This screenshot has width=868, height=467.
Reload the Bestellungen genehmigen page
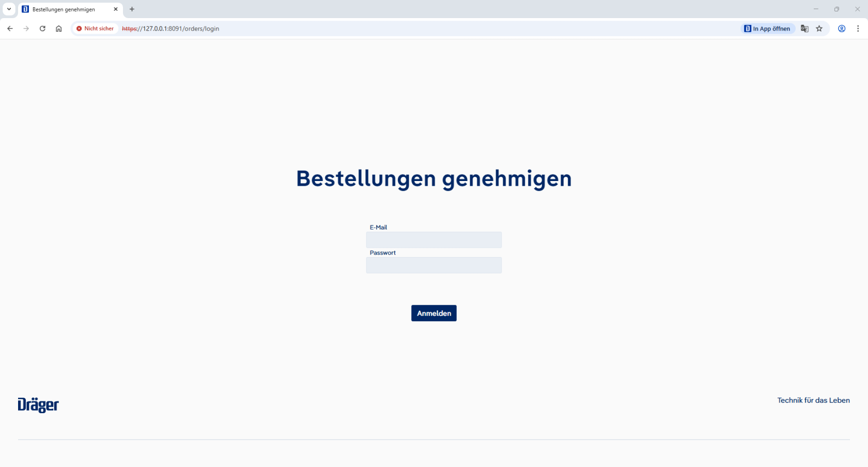(x=42, y=28)
